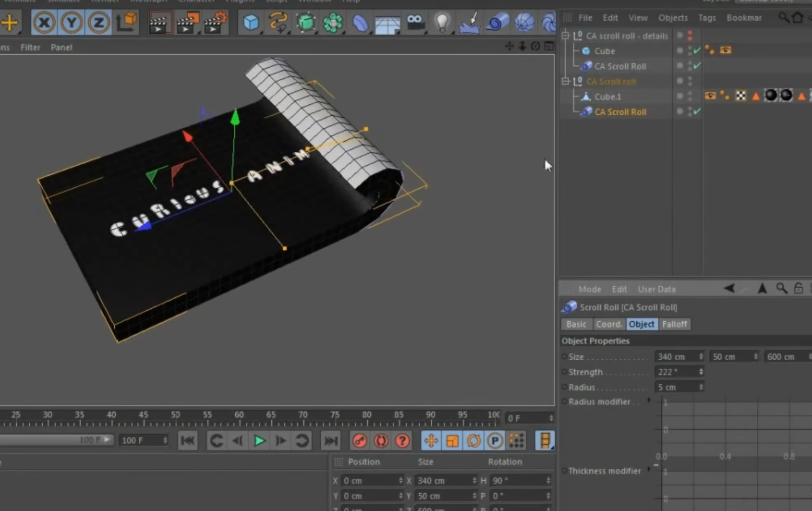Toggle the Cube.1 visibility dots
Viewport: 812px width, 511px height.
pyautogui.click(x=689, y=96)
